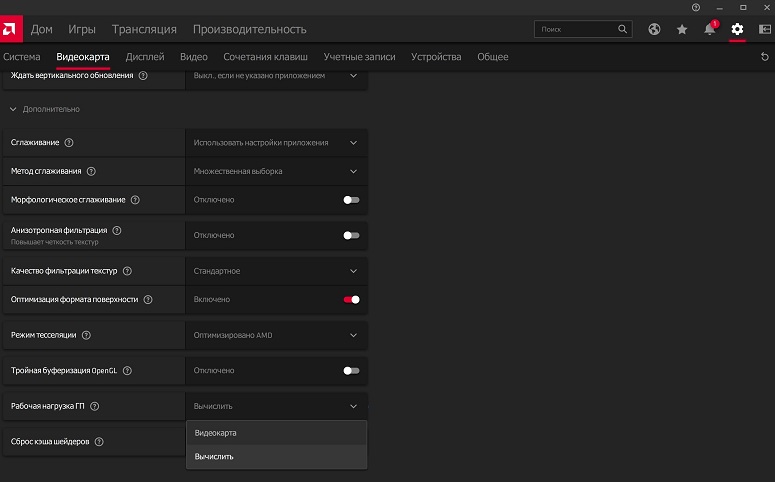
Task: Switch to the Дисплей tab
Action: (145, 57)
